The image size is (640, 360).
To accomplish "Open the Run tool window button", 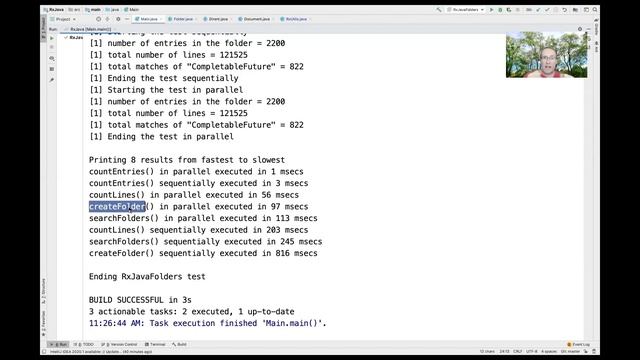I will click(x=58, y=344).
